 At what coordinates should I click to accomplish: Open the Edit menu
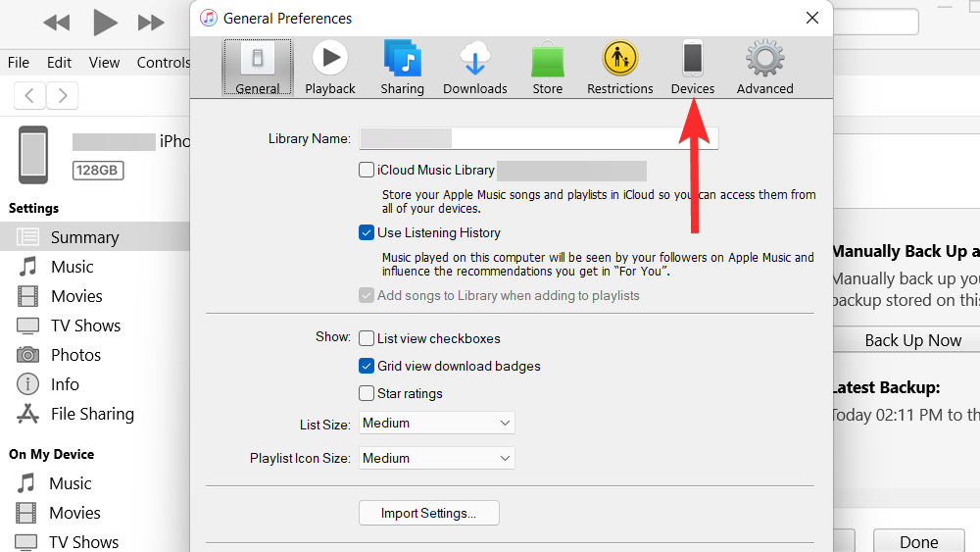point(59,62)
